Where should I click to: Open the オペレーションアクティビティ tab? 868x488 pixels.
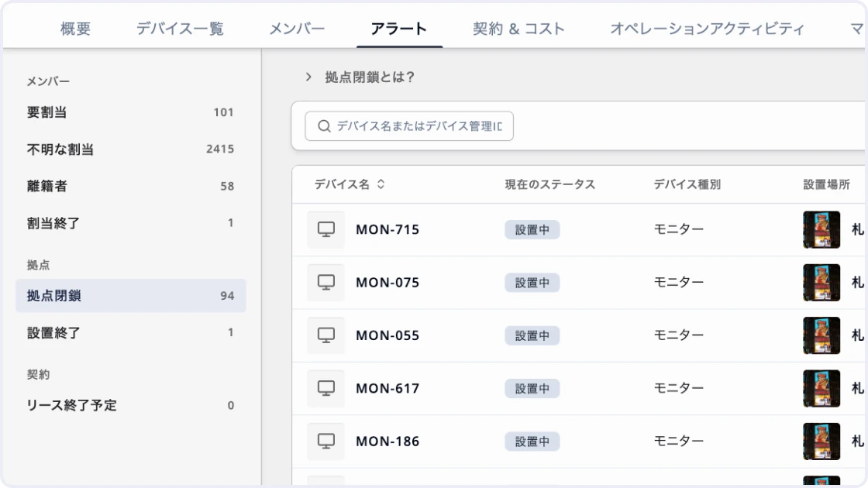click(x=707, y=29)
